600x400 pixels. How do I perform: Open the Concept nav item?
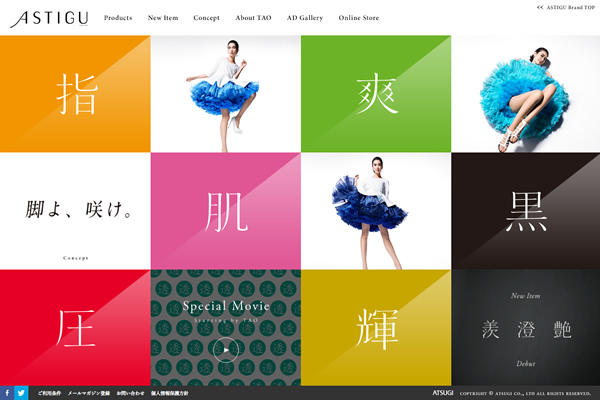(x=207, y=18)
